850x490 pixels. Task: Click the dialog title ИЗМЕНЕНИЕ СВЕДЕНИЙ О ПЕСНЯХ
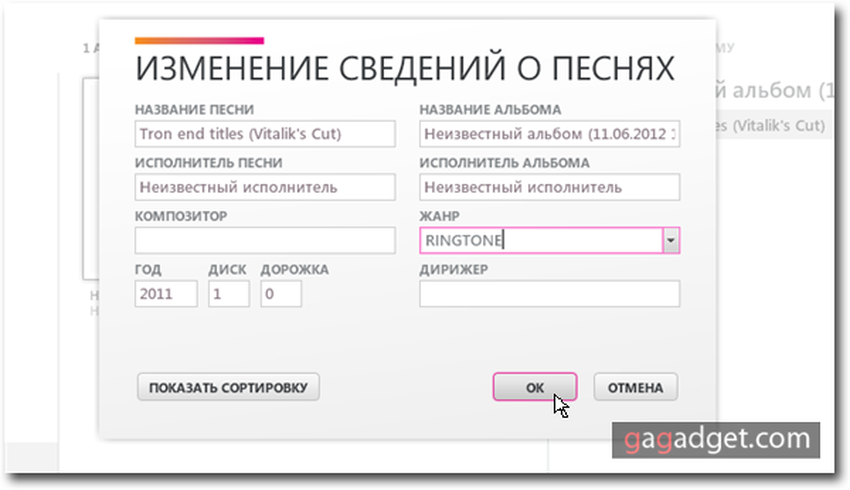404,69
